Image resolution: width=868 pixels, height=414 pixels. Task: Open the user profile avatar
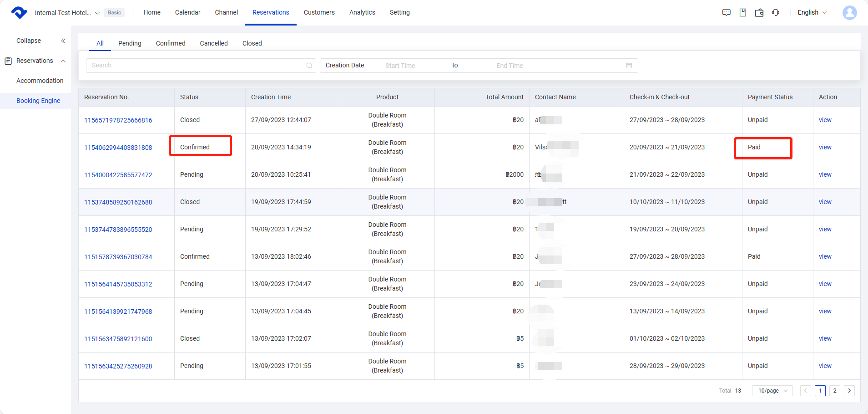(849, 13)
